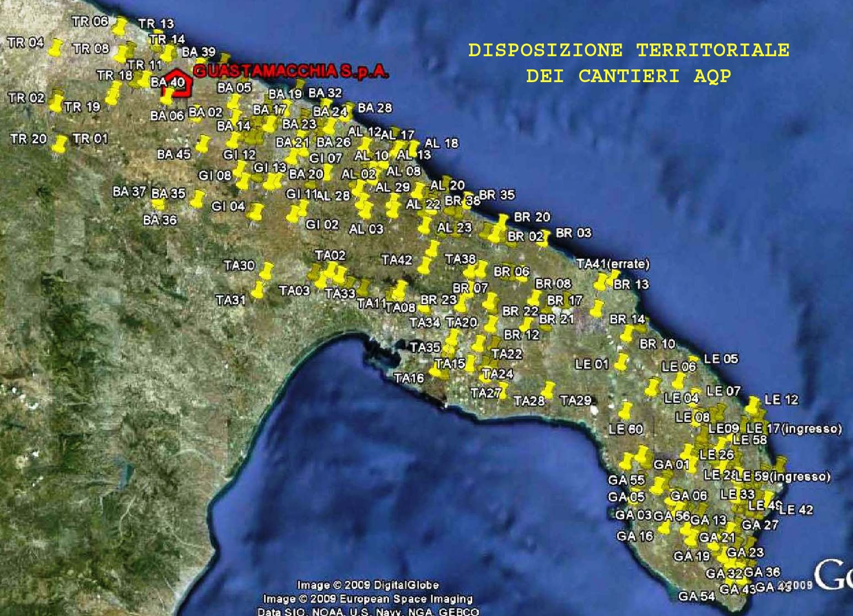The image size is (853, 616).
Task: Click the 'LE 59(ingresso)' site label
Action: tap(782, 476)
